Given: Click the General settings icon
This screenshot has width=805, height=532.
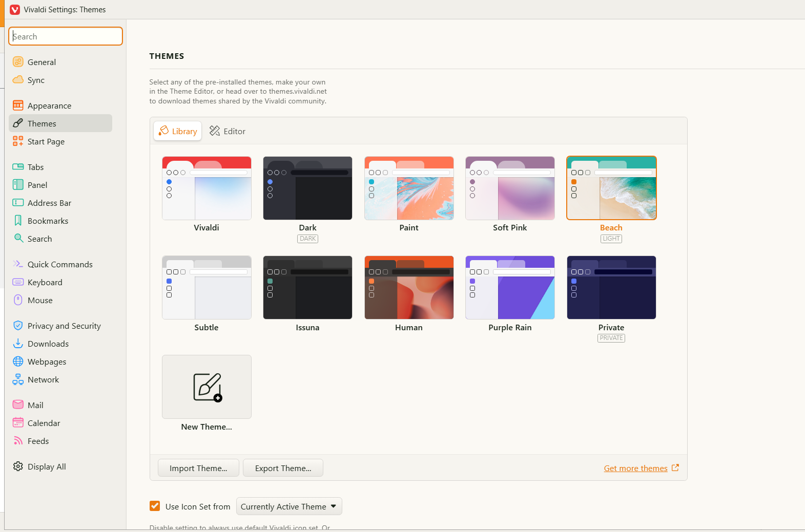Looking at the screenshot, I should point(18,62).
